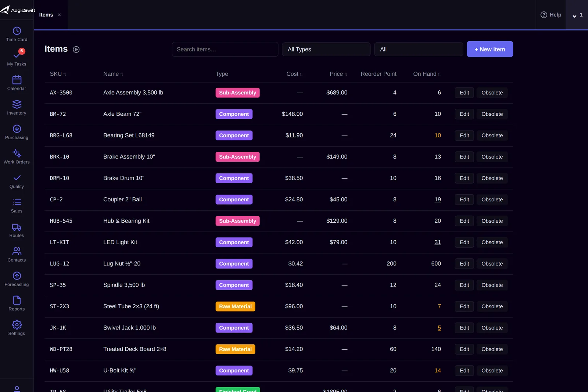Edit the Axle Assembly 3,500 lb row

tap(464, 93)
